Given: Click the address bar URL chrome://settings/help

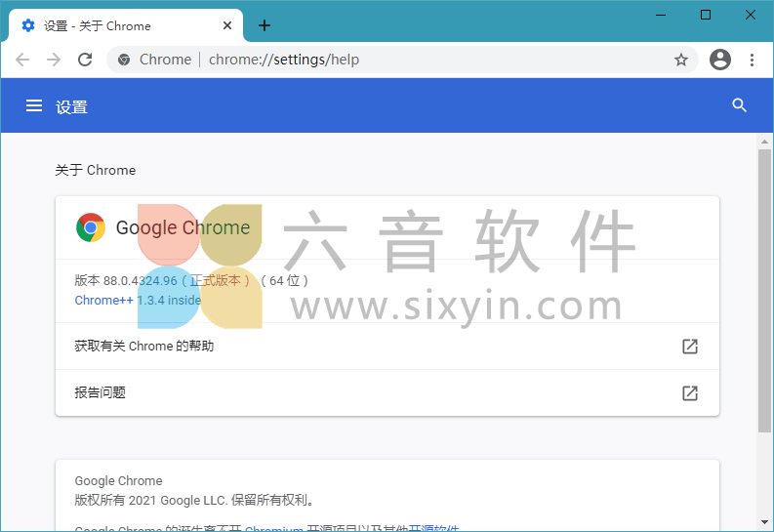Looking at the screenshot, I should (284, 60).
